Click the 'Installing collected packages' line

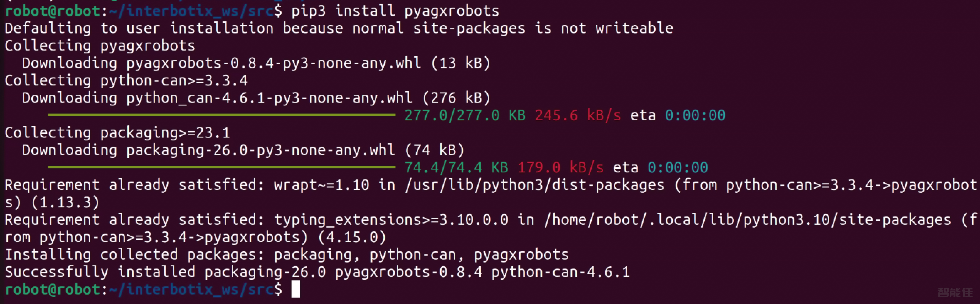pyautogui.click(x=287, y=255)
